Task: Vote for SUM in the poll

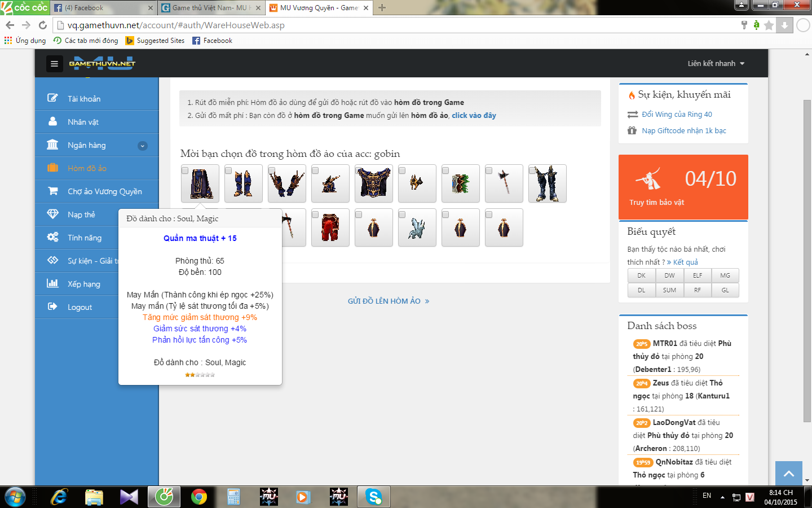Action: [669, 290]
